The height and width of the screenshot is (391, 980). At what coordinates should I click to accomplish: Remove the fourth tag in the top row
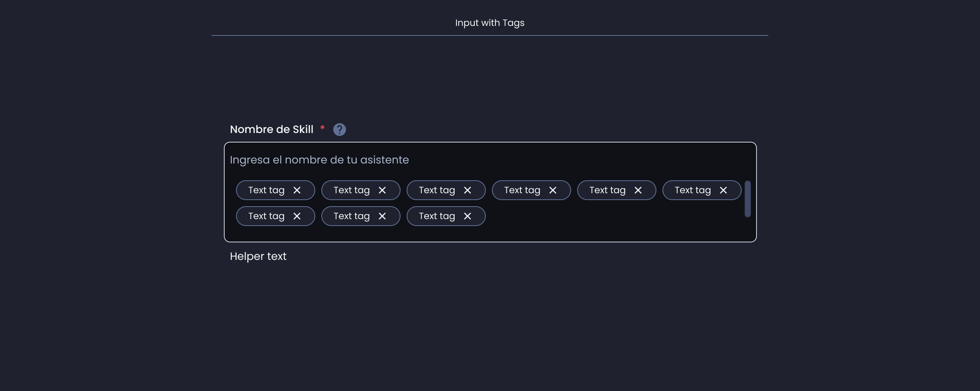[x=553, y=190]
